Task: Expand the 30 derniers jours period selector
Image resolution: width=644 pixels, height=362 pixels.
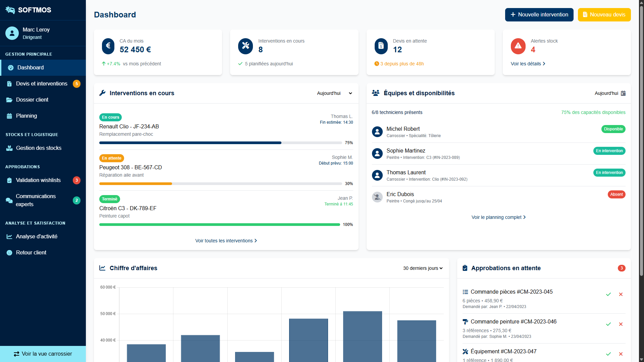Action: point(423,268)
